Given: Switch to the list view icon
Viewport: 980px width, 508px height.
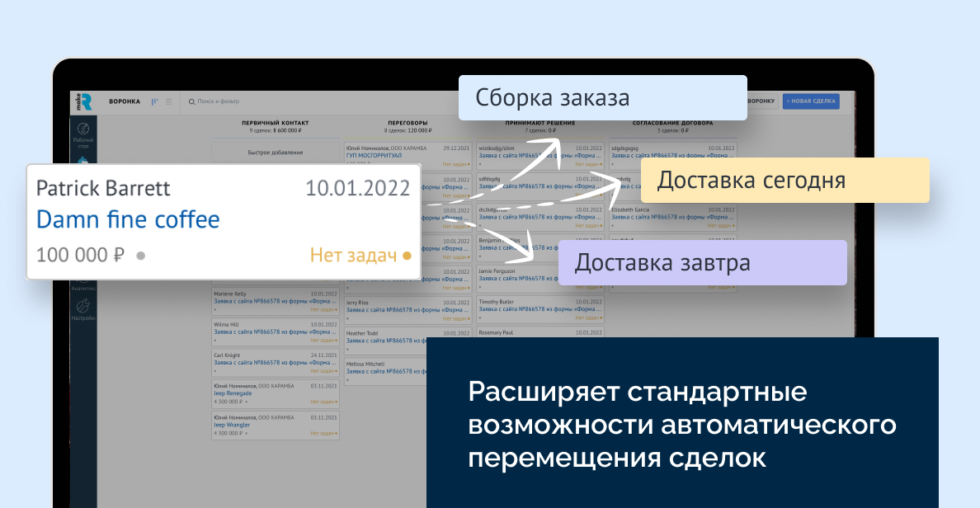Looking at the screenshot, I should coord(169,101).
